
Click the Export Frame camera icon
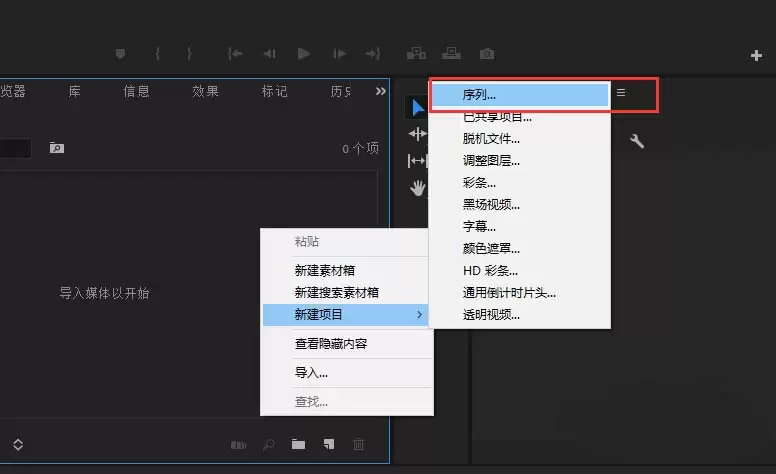(x=486, y=54)
